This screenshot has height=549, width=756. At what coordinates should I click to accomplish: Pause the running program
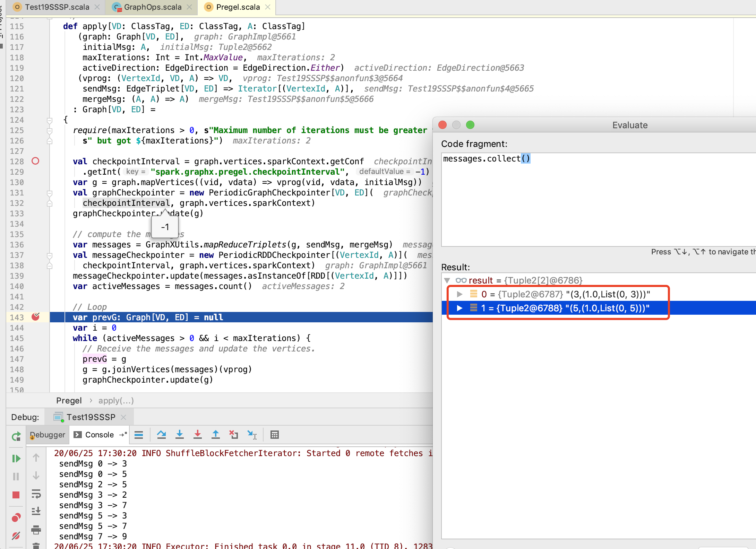(x=16, y=477)
